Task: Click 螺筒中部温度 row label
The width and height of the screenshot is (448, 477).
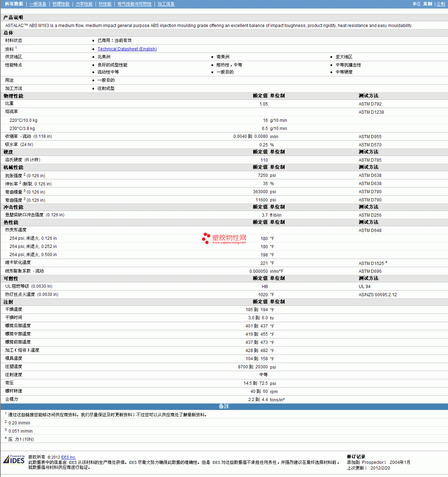Action: 18,334
